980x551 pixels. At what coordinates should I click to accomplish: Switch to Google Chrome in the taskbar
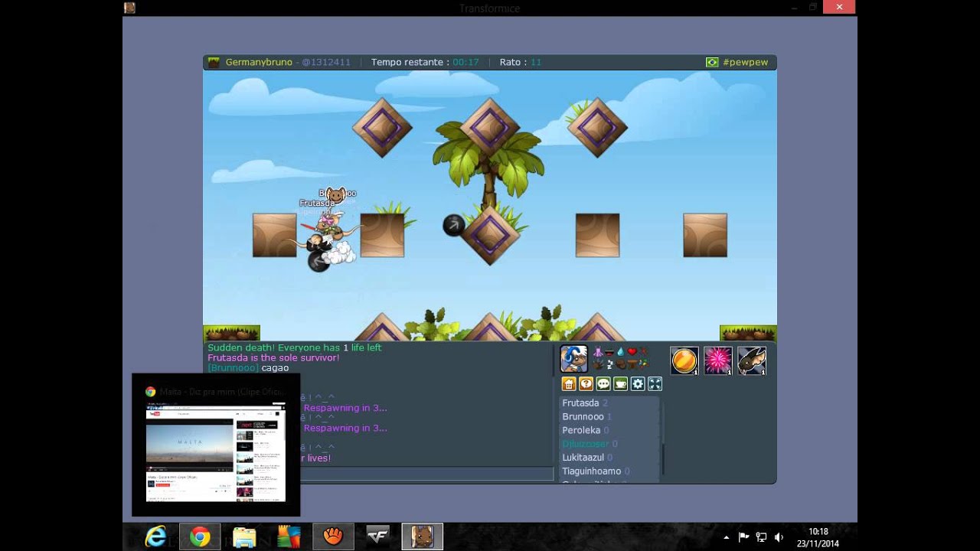click(200, 536)
